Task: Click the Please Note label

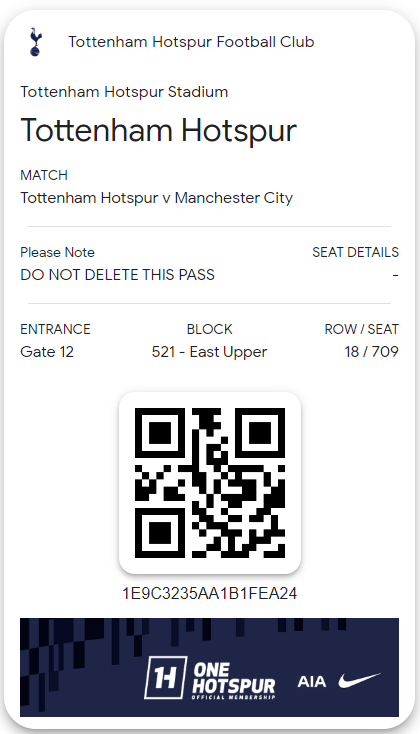Action: pos(57,252)
